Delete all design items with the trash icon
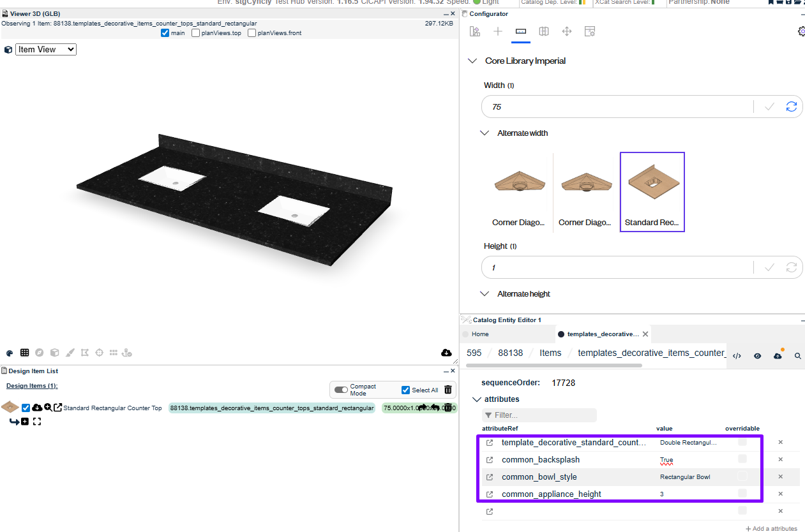Screen dimensions: 805x532 pyautogui.click(x=448, y=390)
